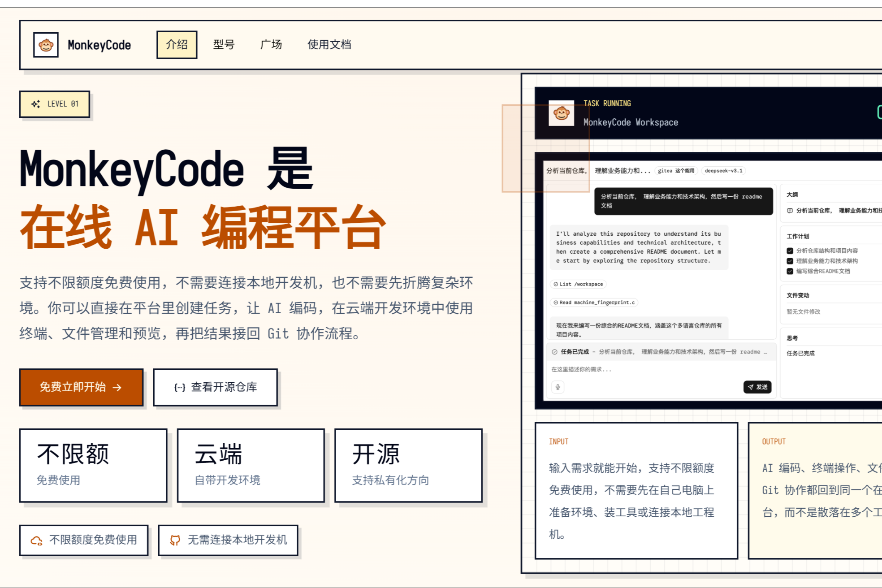This screenshot has width=882, height=588.
Task: Click the 大纲 panel heading
Action: [x=792, y=195]
